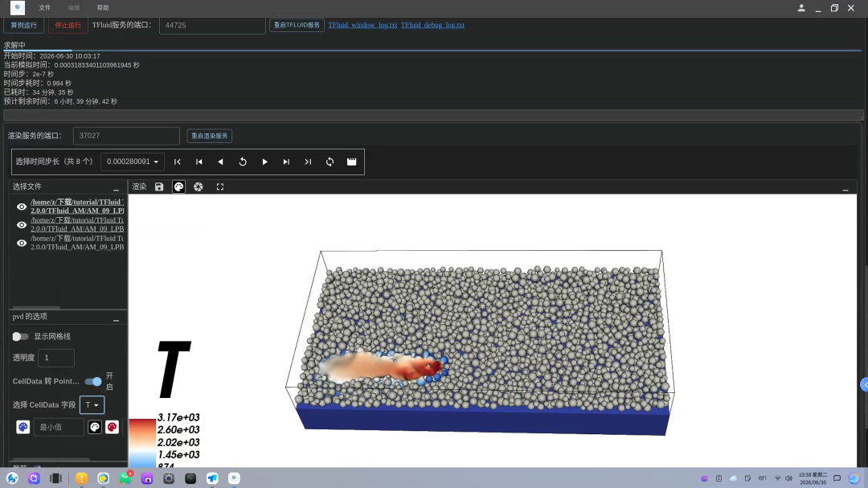Open green messaging app with badge
Screen dimensions: 868x488
coord(125,478)
